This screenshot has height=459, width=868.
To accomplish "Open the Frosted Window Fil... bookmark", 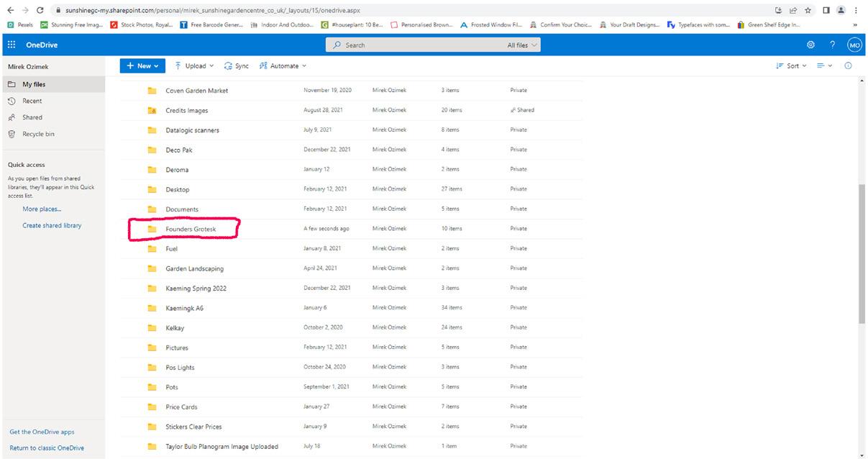I will (x=490, y=24).
